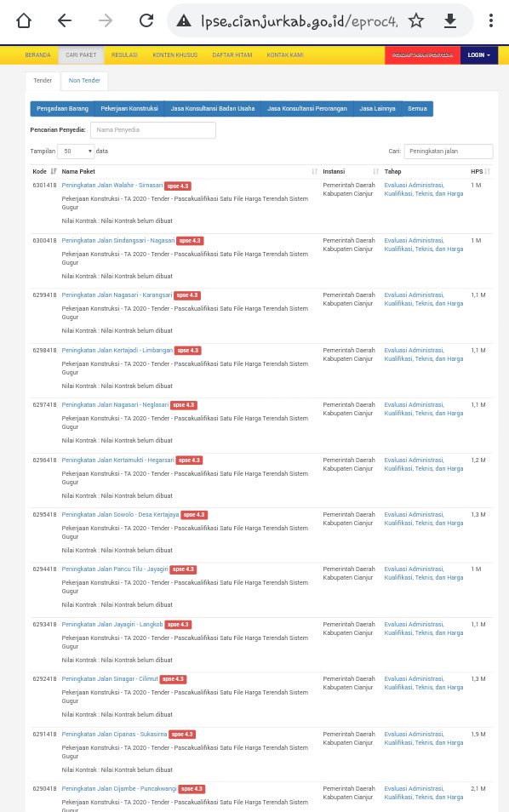This screenshot has height=812, width=509.
Task: Click the Nama Penyedia search field
Action: point(153,130)
